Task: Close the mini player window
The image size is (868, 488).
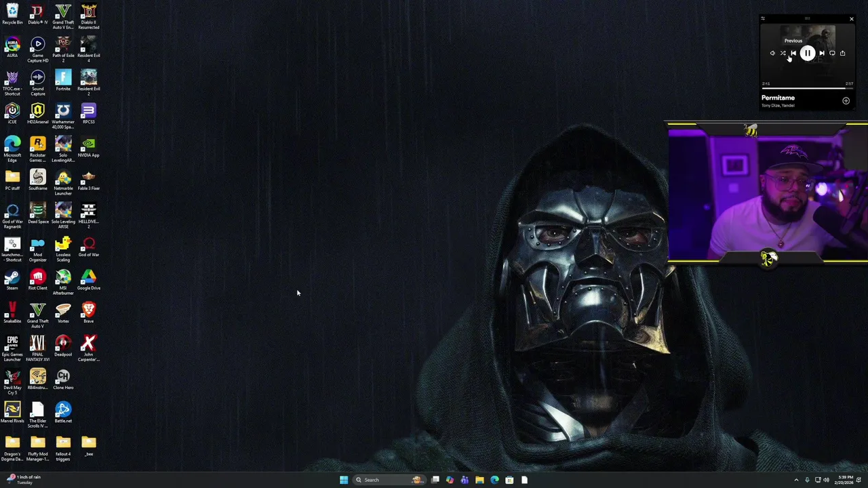Action: pyautogui.click(x=852, y=19)
